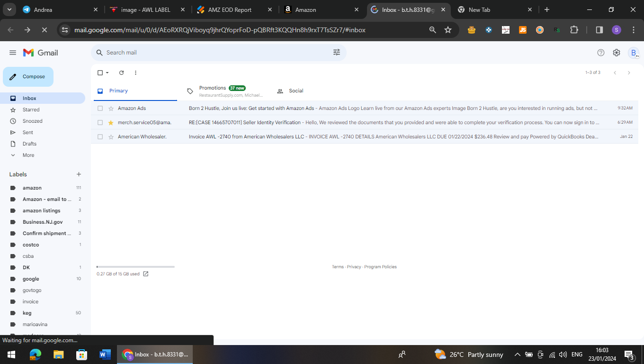Screen dimensions: 644x364
Task: Open the Seller Identity Verification email
Action: click(365, 122)
